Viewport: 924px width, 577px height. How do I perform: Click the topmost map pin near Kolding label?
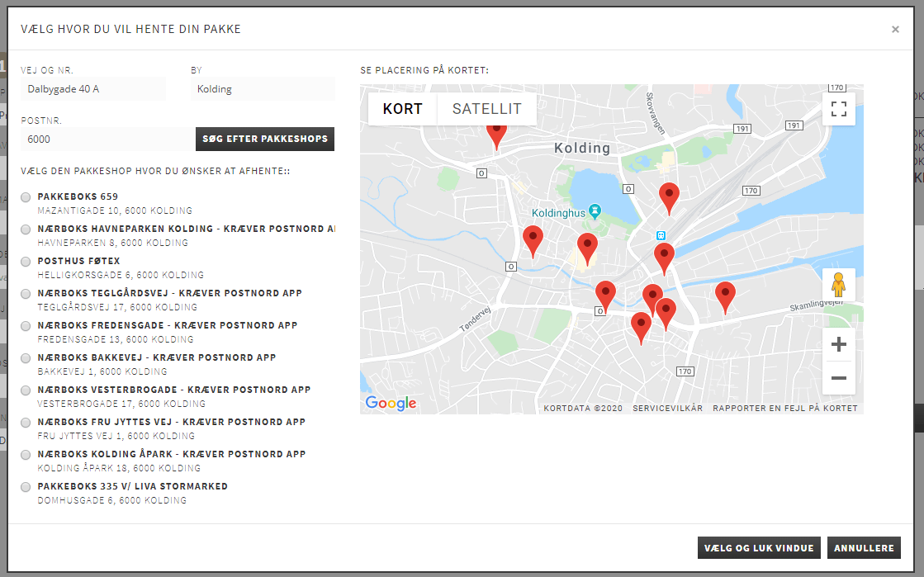[496, 137]
